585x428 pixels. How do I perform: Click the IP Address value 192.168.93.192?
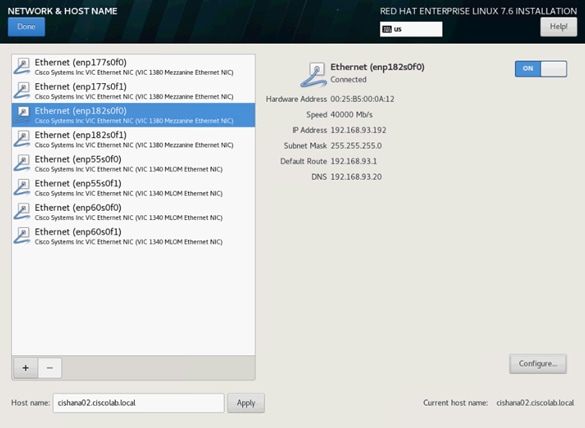[x=358, y=130]
